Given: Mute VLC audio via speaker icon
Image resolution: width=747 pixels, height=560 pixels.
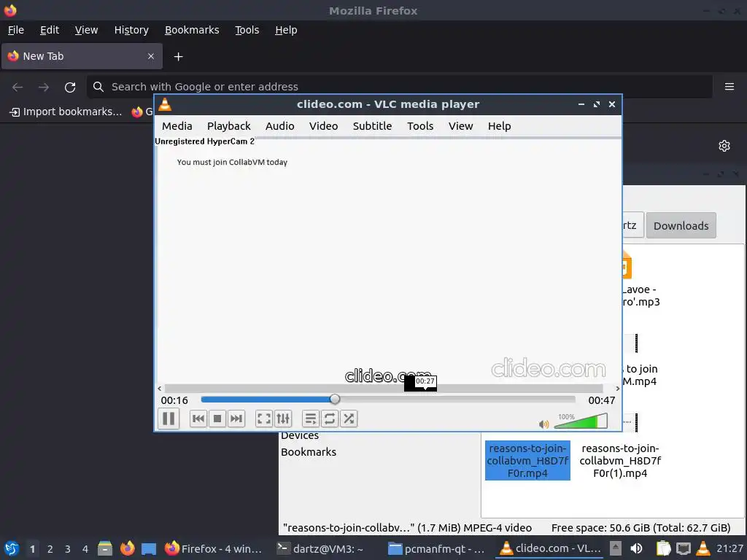Looking at the screenshot, I should coord(543,424).
